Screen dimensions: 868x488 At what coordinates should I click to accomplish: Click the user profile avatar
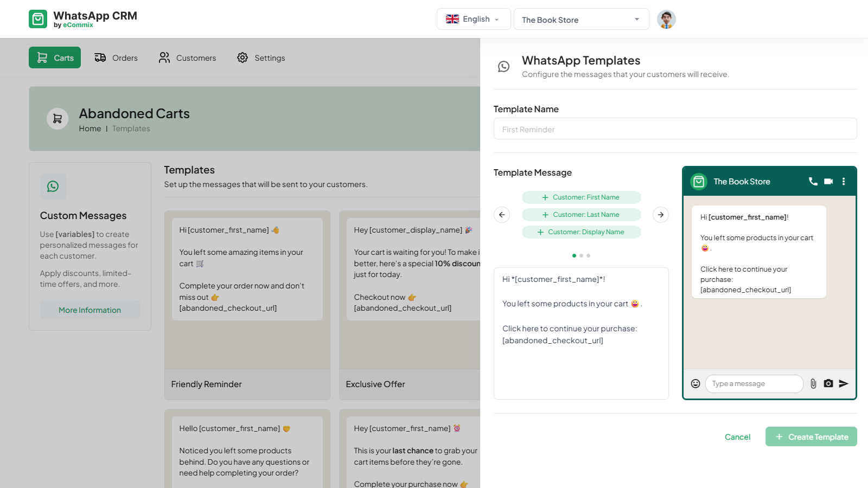point(666,20)
